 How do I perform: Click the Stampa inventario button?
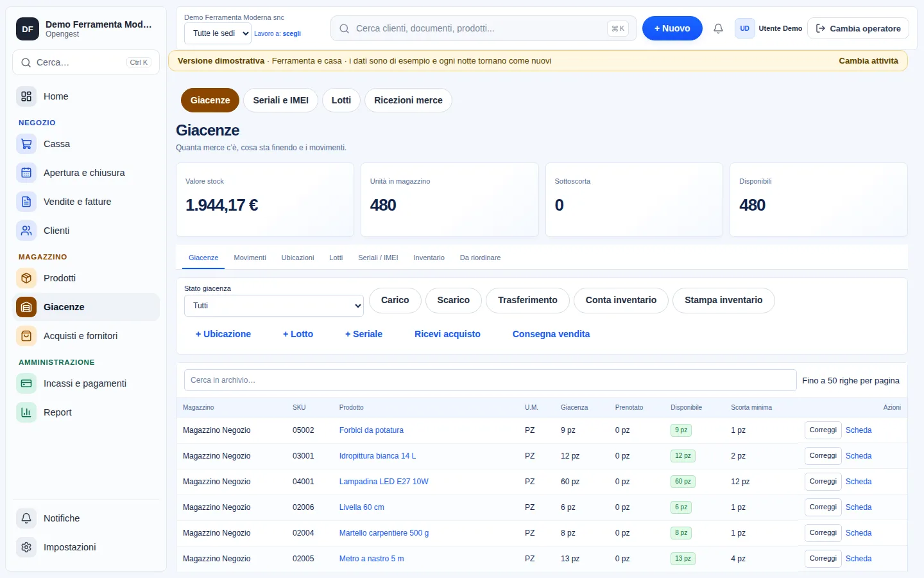click(x=724, y=300)
